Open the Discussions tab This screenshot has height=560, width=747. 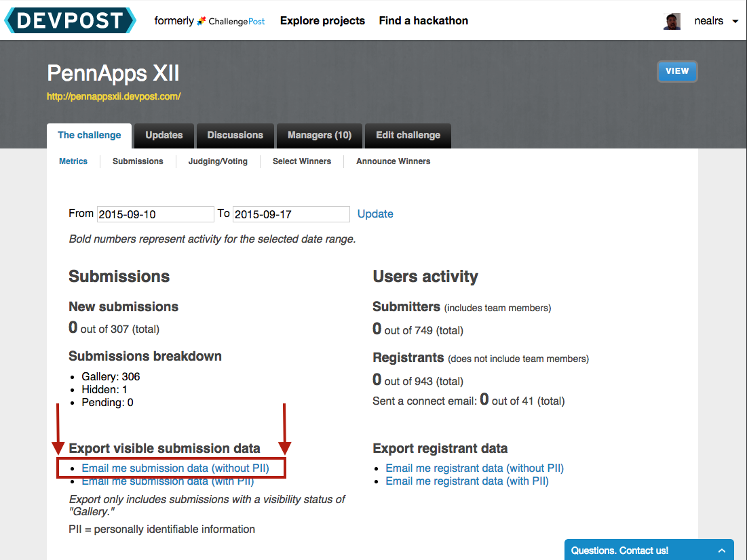coord(235,136)
